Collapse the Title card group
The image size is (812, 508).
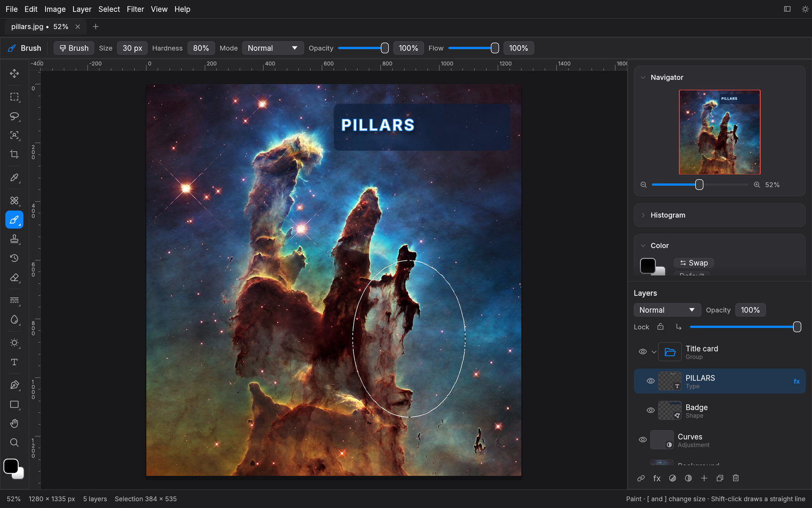[x=654, y=352]
